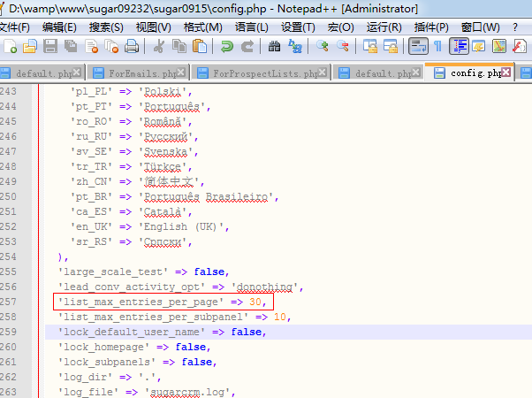Click the Redo arrow icon
Image resolution: width=532 pixels, height=398 pixels.
[x=247, y=46]
